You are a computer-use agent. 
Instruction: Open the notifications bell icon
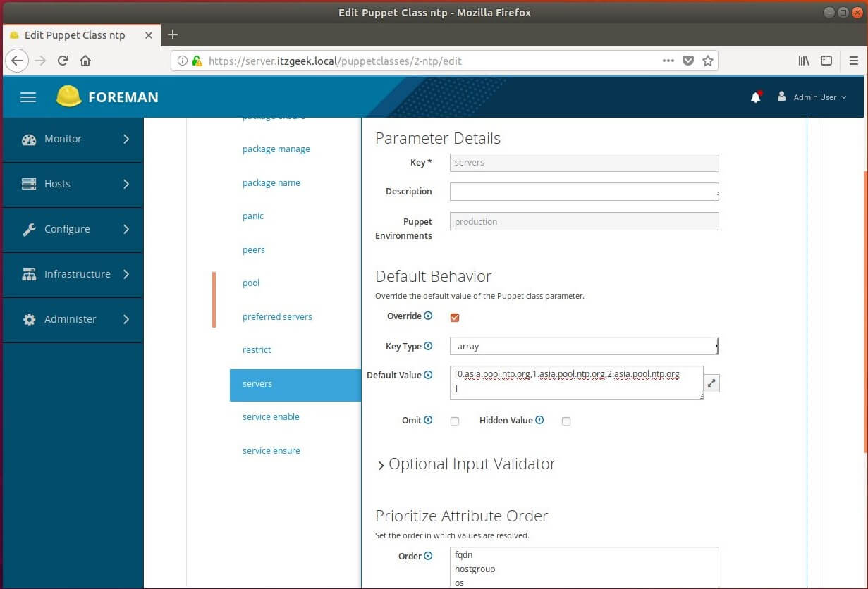tap(756, 97)
